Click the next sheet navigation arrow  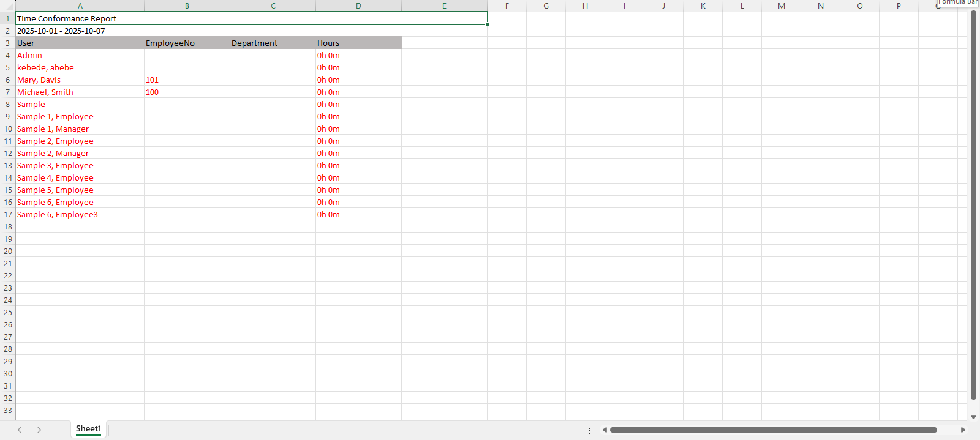pyautogui.click(x=39, y=430)
